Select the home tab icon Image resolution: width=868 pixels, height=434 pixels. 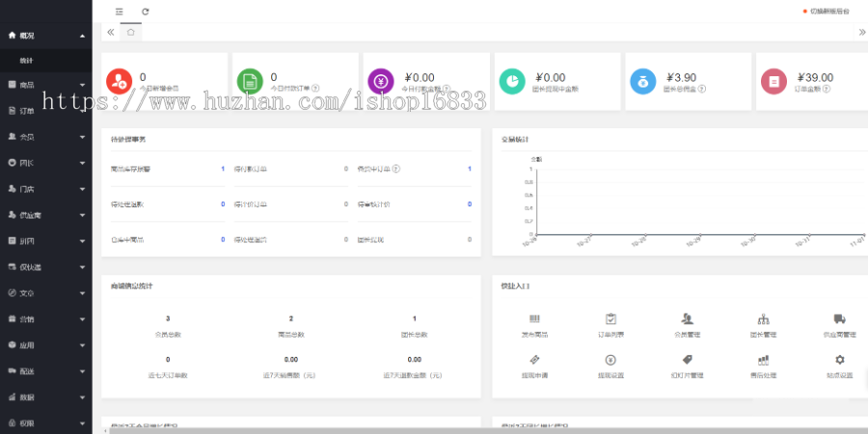click(130, 32)
